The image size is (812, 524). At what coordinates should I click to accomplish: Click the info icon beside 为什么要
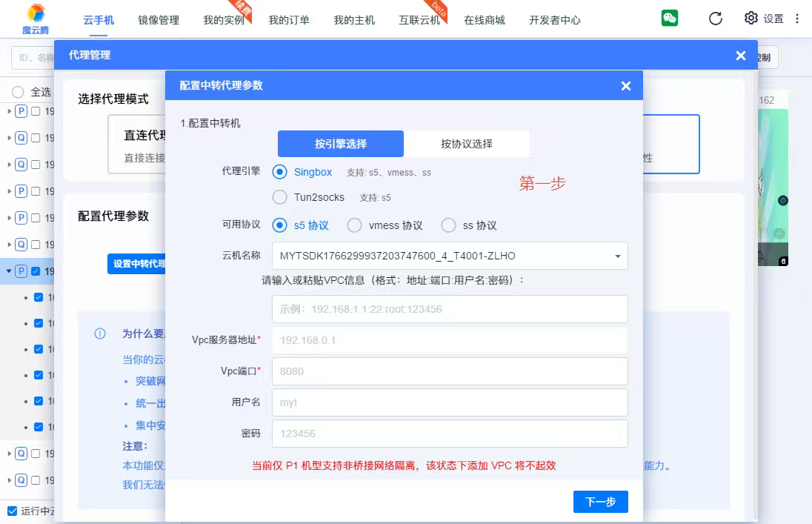pyautogui.click(x=100, y=334)
